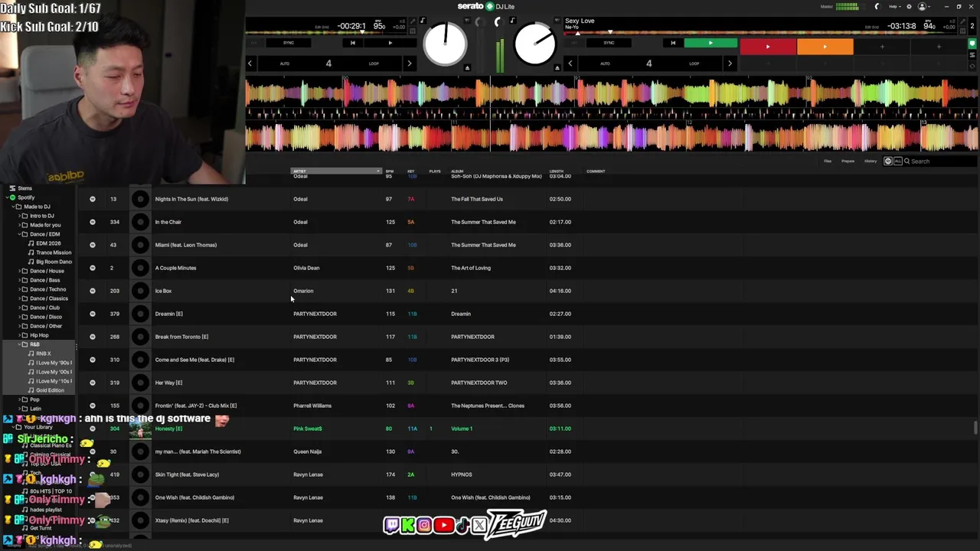Expand the Hip Hop folder
The width and height of the screenshot is (980, 551).
[x=21, y=335]
